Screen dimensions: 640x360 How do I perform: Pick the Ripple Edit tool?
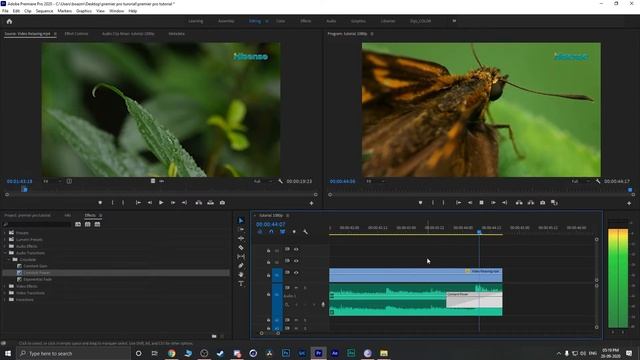click(241, 238)
